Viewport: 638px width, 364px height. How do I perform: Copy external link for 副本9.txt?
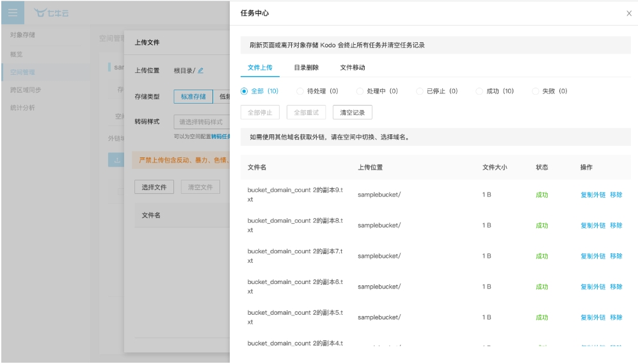tap(593, 195)
